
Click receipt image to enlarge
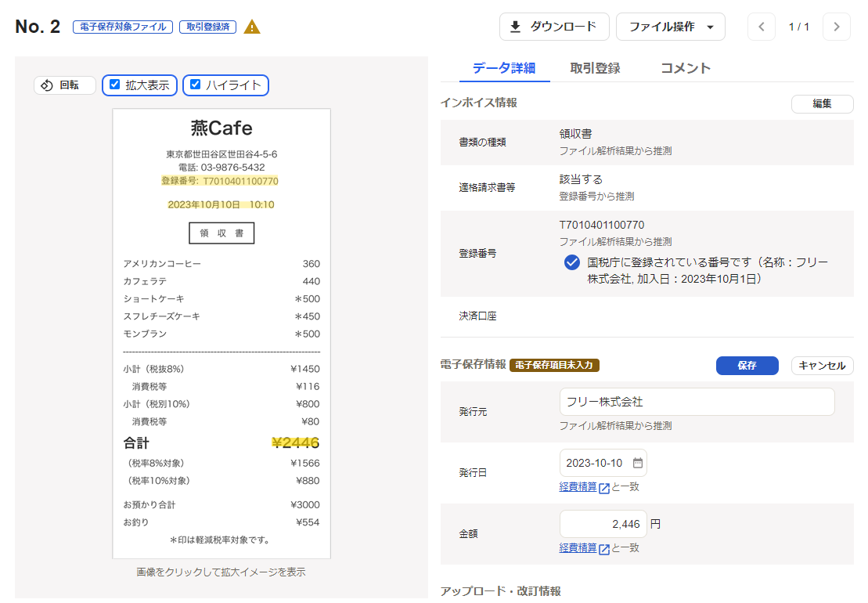[x=222, y=334]
